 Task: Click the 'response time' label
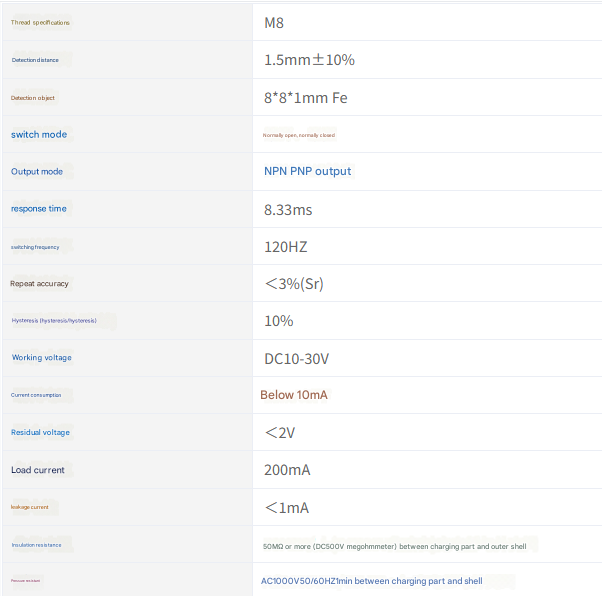coord(39,209)
